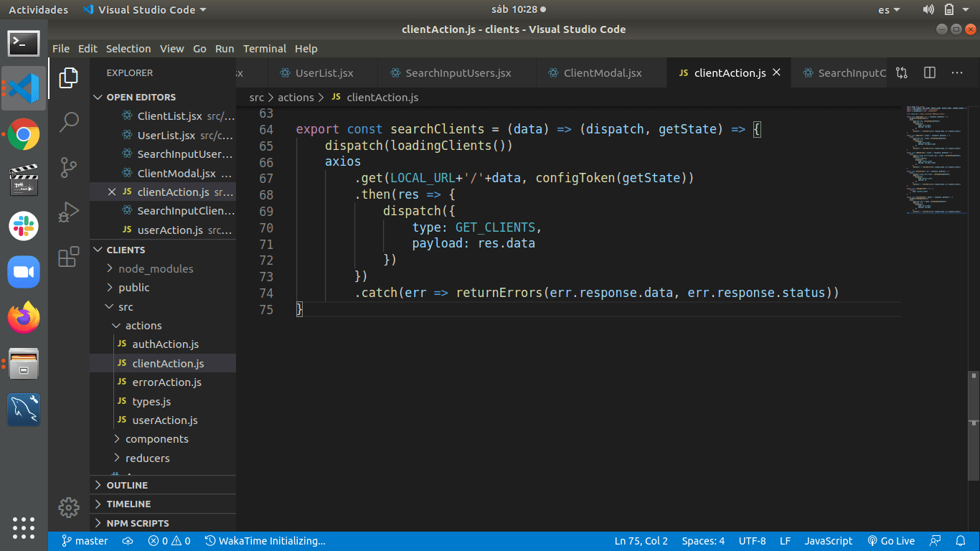Expand the components folder

coord(156,439)
